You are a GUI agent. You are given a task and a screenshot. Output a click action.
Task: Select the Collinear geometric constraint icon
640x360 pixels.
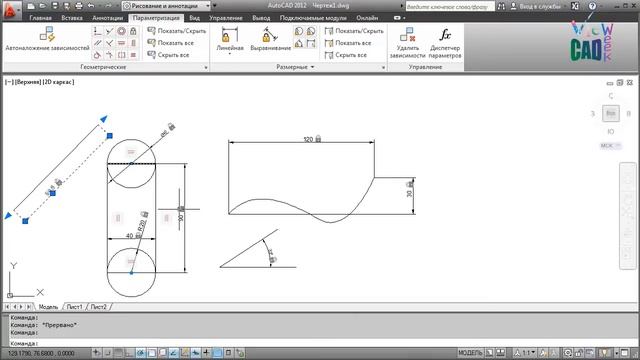(109, 31)
